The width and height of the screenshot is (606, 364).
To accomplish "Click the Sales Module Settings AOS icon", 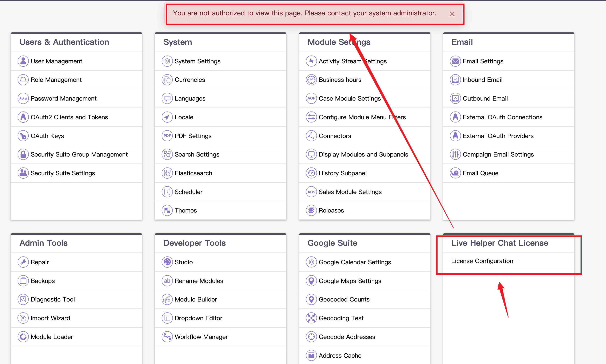I will (x=311, y=191).
